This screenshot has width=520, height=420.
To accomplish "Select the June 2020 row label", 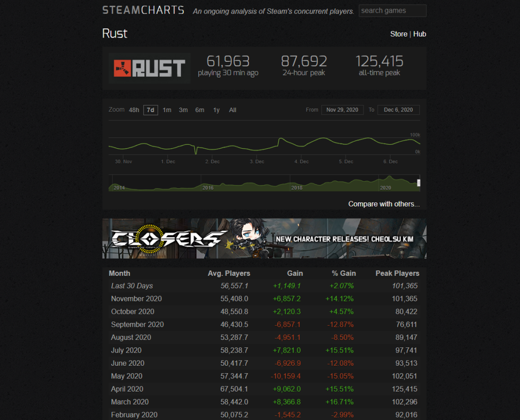I will [127, 363].
